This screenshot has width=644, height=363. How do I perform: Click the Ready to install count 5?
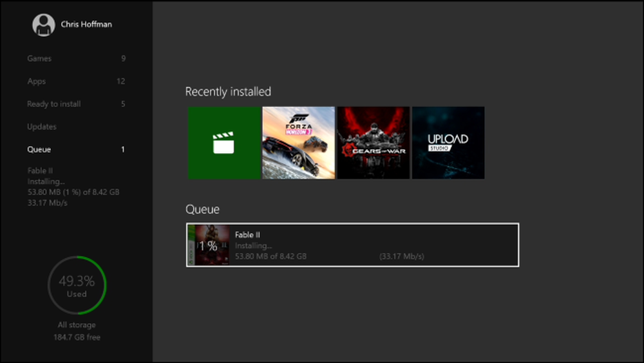(x=123, y=104)
